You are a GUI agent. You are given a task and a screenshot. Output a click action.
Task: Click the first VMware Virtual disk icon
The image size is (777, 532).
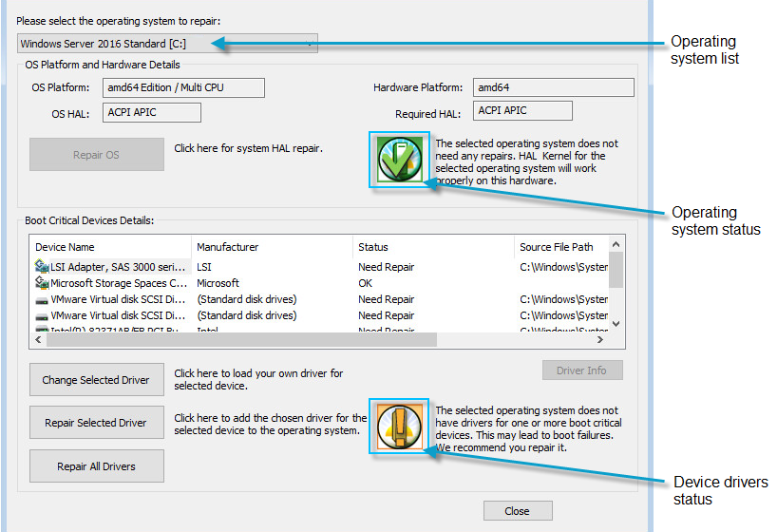[x=42, y=299]
